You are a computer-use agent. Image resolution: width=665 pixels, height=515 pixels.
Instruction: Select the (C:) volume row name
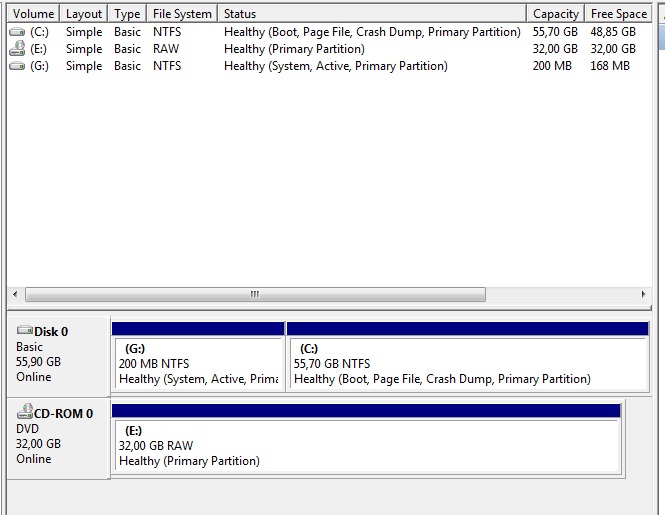[39, 32]
